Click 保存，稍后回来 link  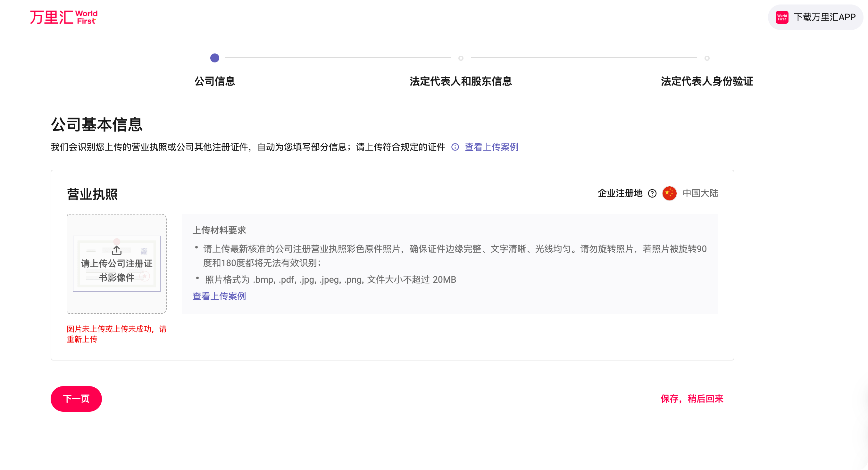[692, 399]
